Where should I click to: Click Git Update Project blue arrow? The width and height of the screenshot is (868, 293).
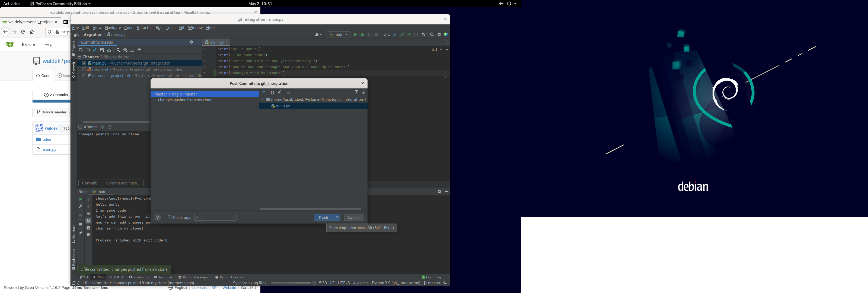(x=395, y=35)
